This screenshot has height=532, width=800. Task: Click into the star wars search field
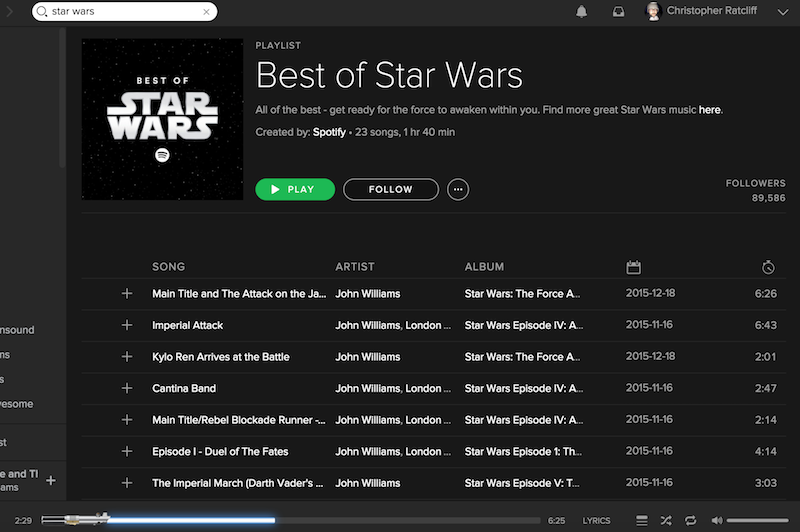[124, 11]
